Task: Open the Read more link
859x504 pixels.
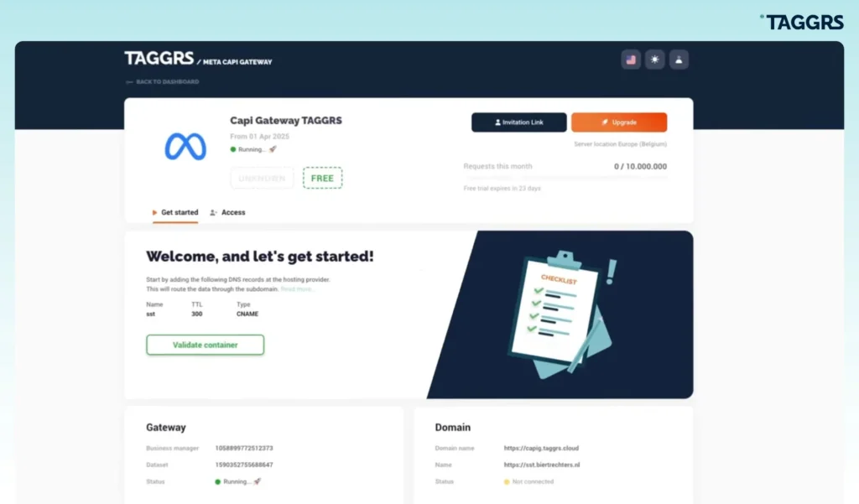Action: pos(296,289)
